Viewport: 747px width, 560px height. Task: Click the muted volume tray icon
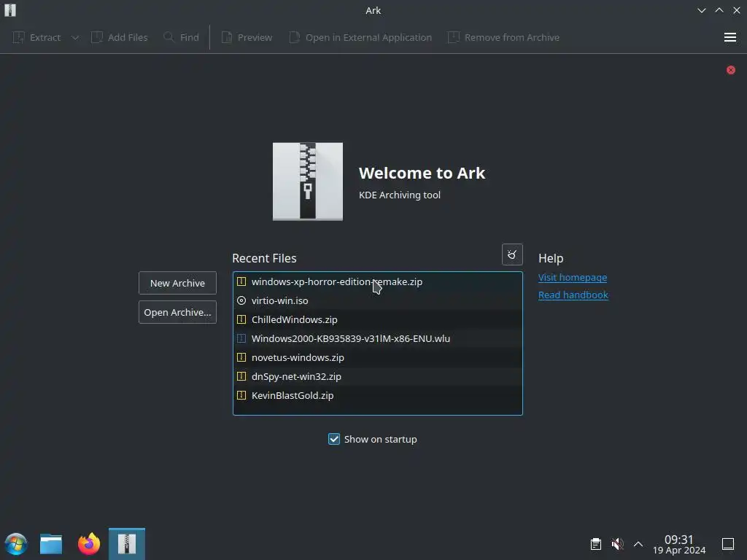pos(617,544)
